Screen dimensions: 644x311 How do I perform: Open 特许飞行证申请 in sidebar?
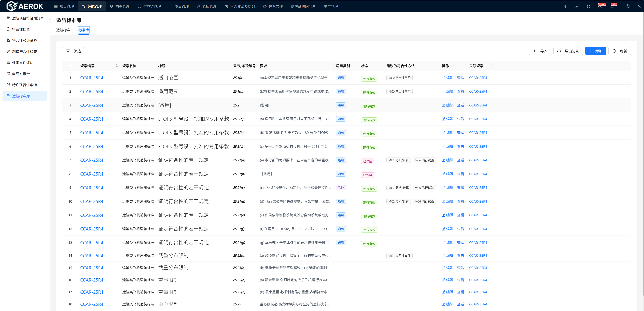pos(24,85)
